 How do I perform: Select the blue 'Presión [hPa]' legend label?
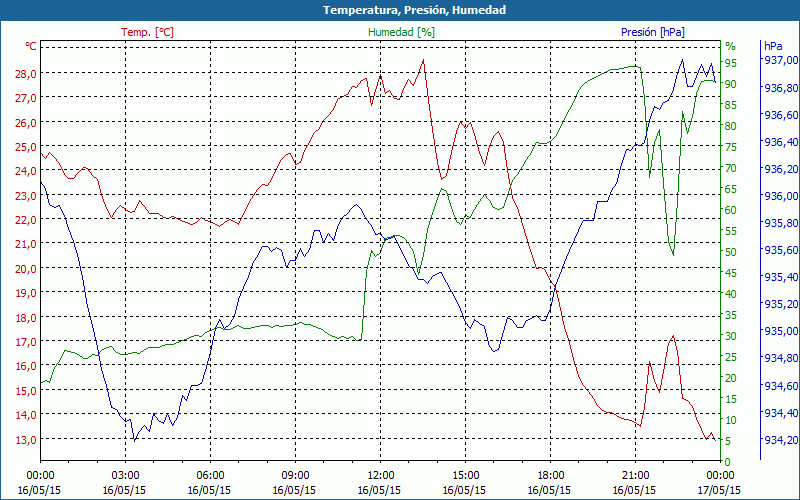(x=653, y=32)
